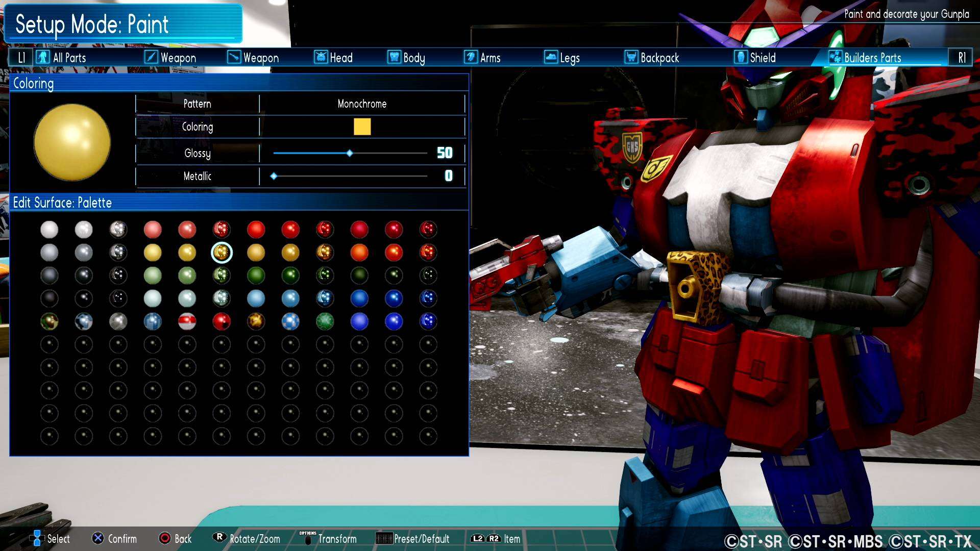
Task: Select the first Weapon sword icon
Action: point(151,57)
